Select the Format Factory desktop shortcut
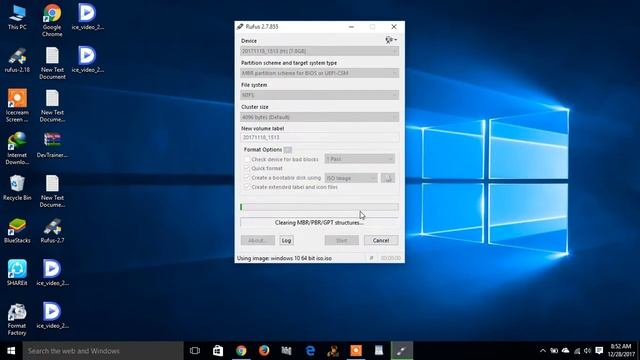 17,320
